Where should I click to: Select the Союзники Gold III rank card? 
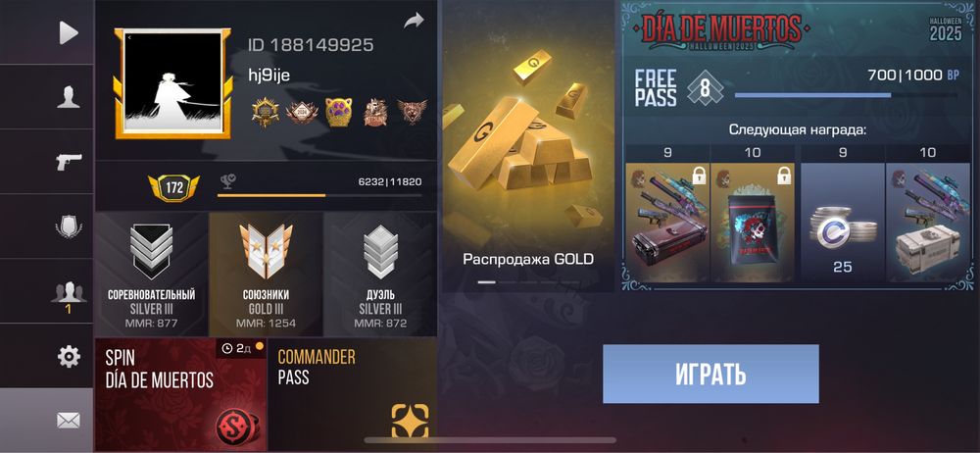(x=266, y=275)
